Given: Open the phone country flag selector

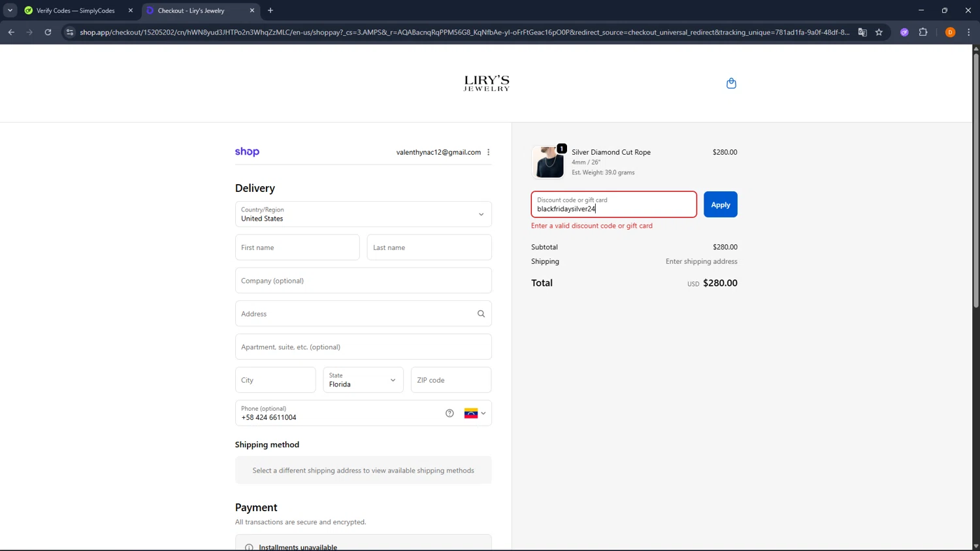Looking at the screenshot, I should point(475,413).
